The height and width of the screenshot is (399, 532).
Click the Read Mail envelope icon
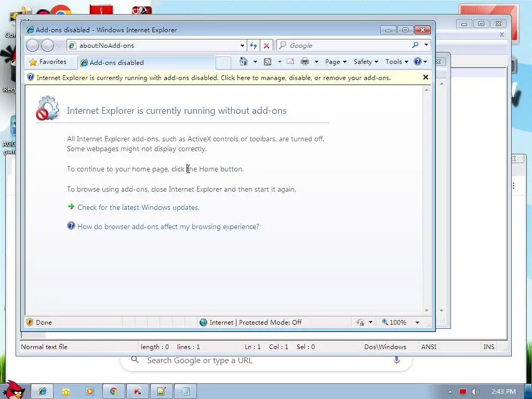pyautogui.click(x=290, y=61)
